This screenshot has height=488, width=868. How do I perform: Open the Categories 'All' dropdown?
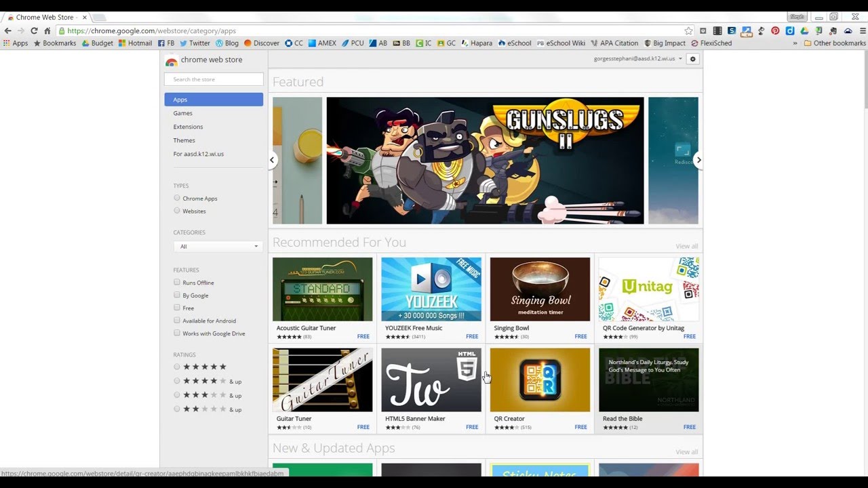pos(217,246)
